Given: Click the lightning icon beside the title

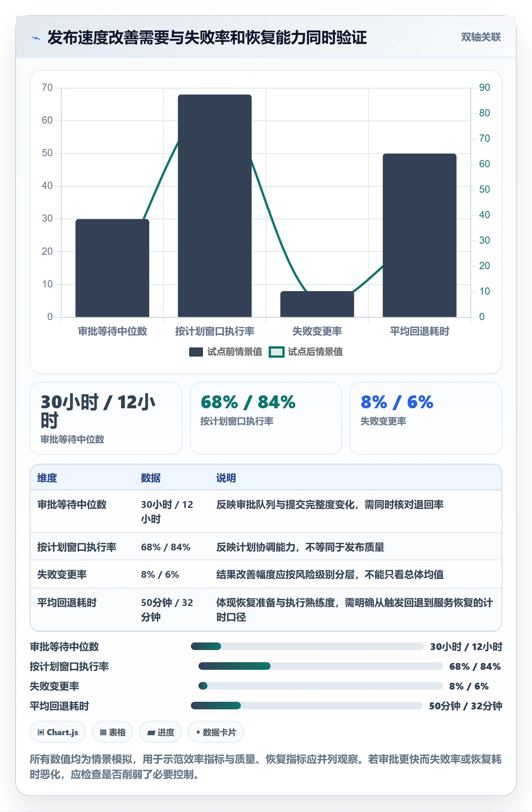Looking at the screenshot, I should pyautogui.click(x=36, y=38).
